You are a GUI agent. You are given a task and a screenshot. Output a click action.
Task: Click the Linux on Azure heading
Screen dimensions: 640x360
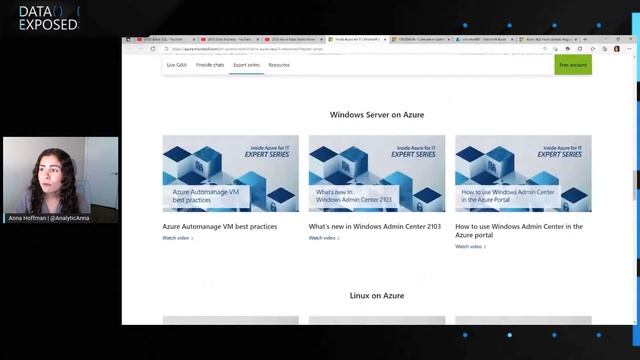click(x=377, y=296)
